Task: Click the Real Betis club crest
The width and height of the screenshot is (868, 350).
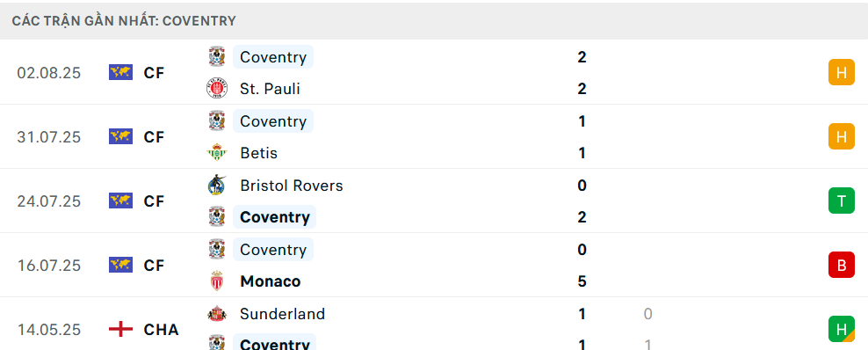Action: point(217,153)
